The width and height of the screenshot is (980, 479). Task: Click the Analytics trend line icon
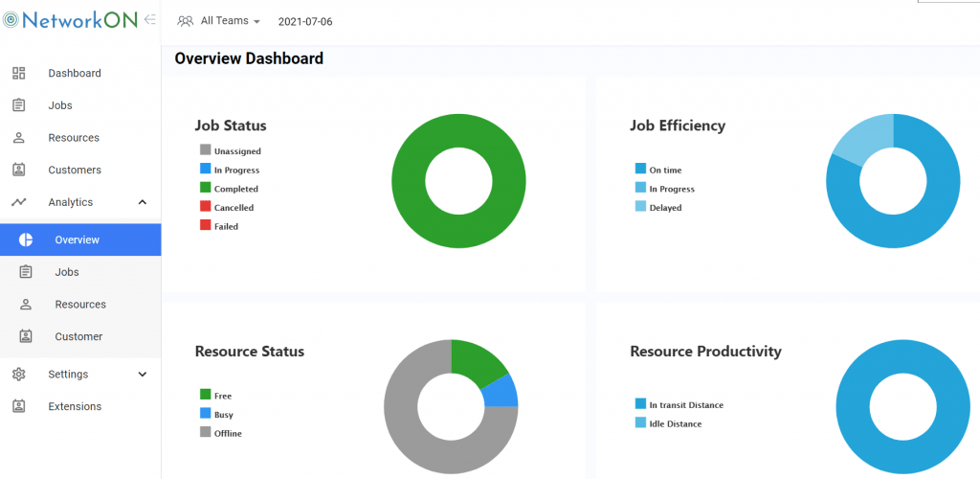(18, 202)
